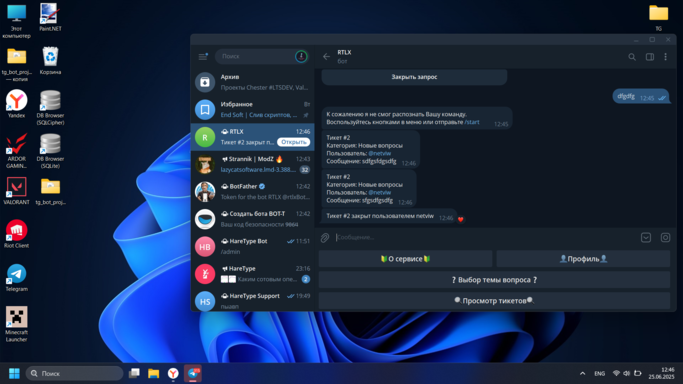
Task: Open the volume speaker tray icon
Action: coord(626,374)
